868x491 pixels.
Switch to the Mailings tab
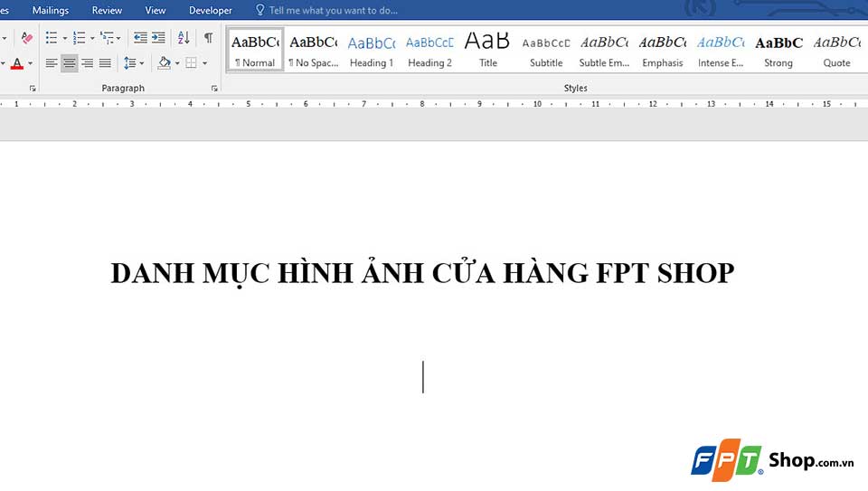click(x=50, y=11)
